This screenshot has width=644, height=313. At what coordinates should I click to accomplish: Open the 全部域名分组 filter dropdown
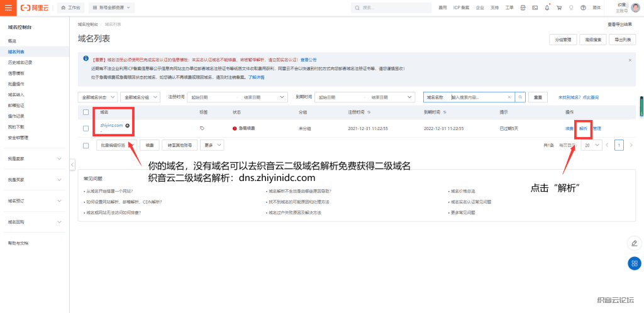pos(140,97)
